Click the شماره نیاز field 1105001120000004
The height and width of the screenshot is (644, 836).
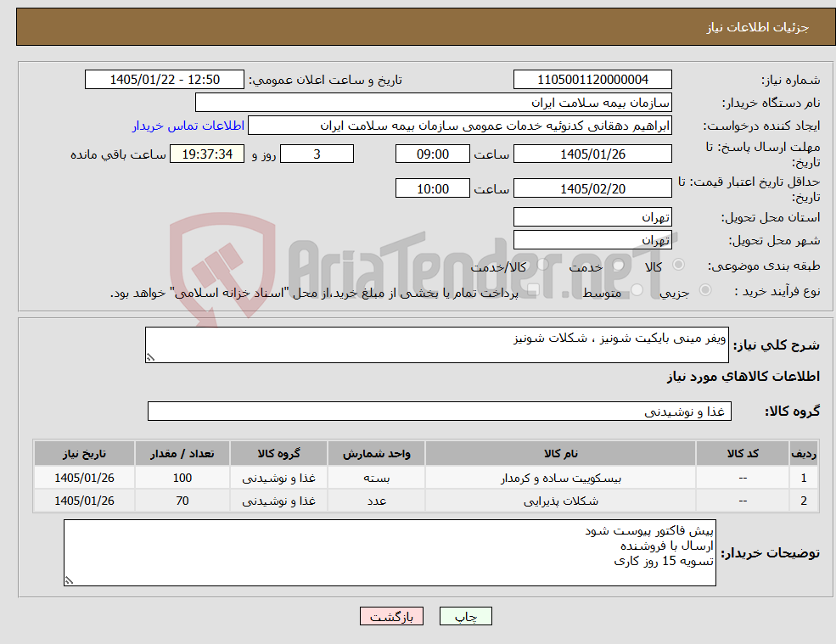point(592,80)
